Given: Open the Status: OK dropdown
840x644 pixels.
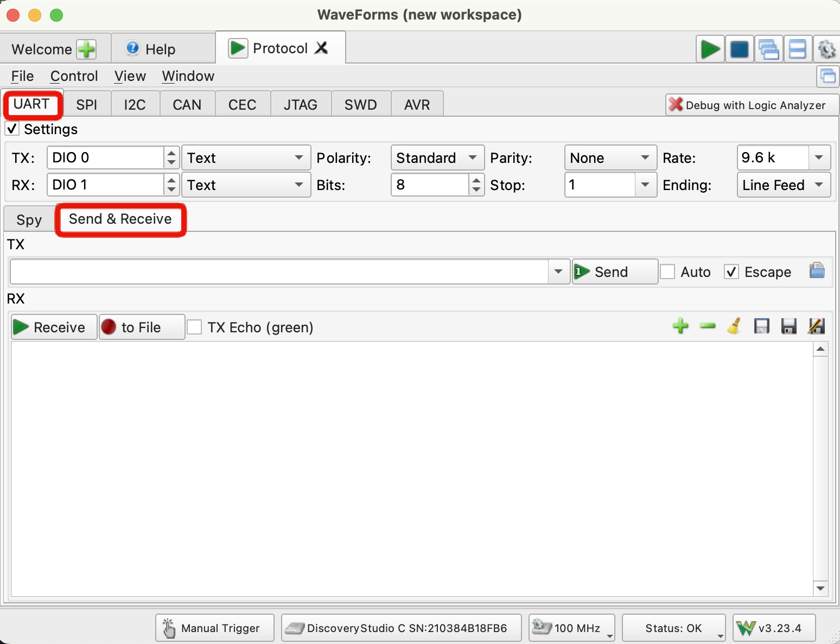Looking at the screenshot, I should [x=673, y=628].
